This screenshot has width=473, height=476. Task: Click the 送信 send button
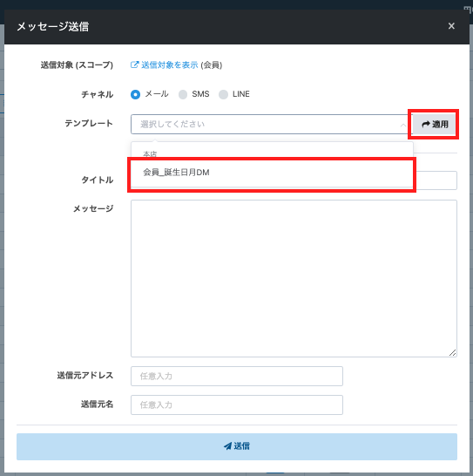(x=237, y=446)
